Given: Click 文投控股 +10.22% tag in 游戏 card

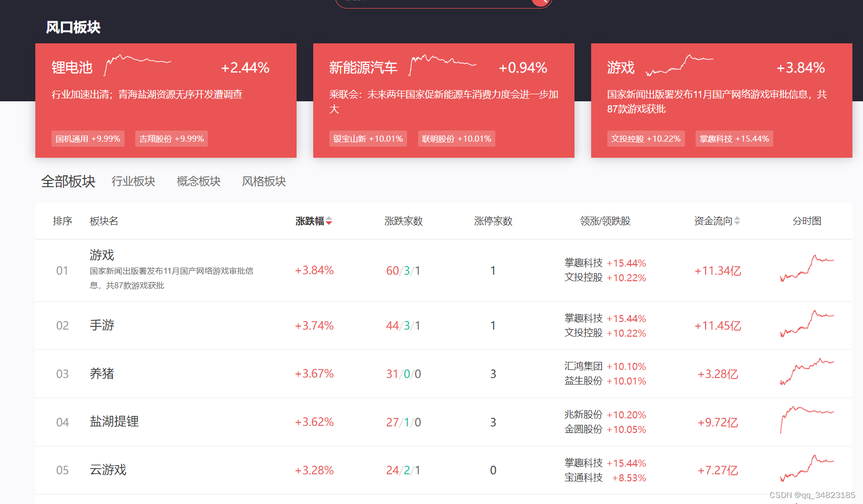Looking at the screenshot, I should click(646, 139).
